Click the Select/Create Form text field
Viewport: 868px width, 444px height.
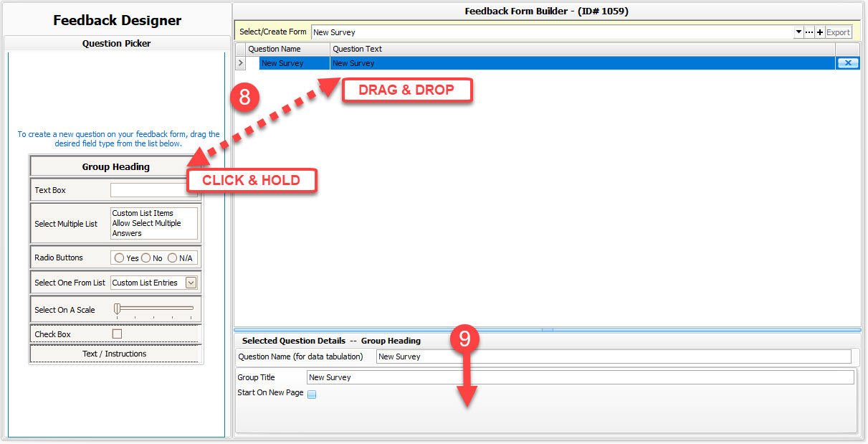tap(553, 32)
